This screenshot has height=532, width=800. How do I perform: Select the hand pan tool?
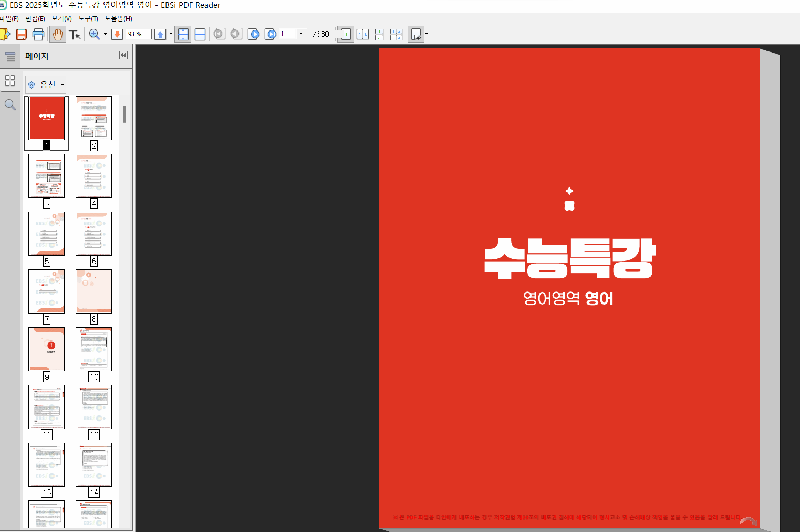[58, 35]
